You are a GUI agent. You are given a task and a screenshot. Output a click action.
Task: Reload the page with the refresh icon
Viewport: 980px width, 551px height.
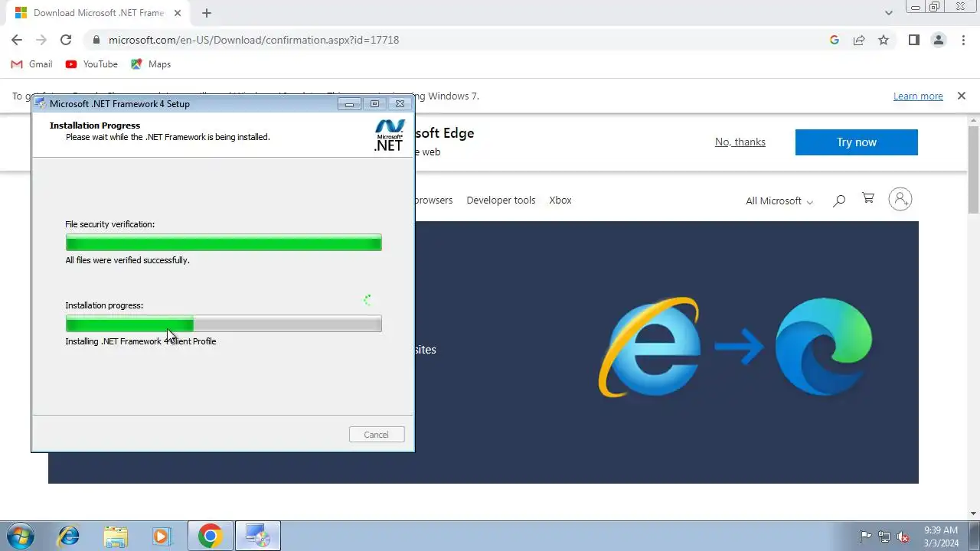[x=66, y=40]
